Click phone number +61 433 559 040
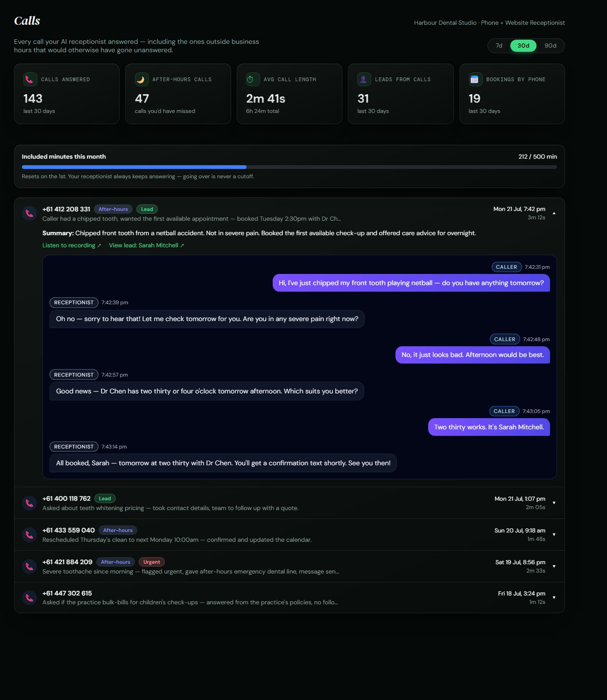Screen dimensions: 607x700 coord(69,530)
